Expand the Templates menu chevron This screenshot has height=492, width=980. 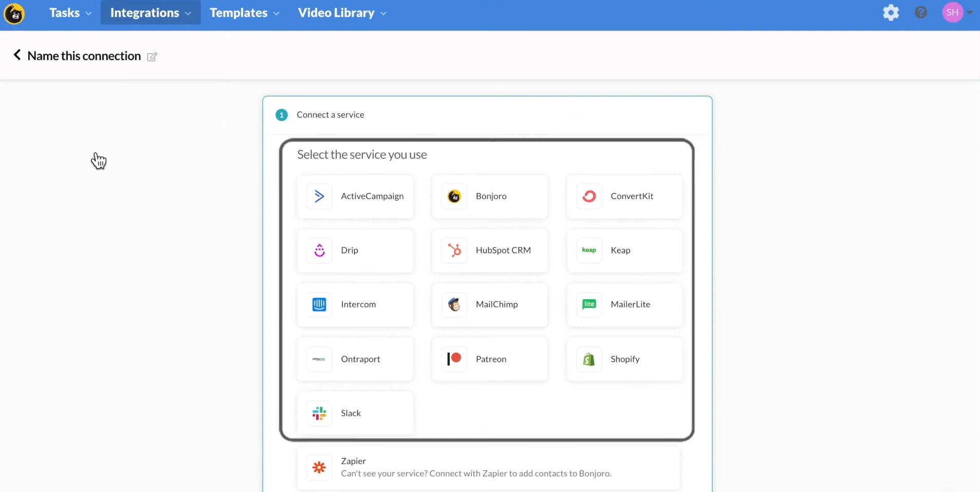276,14
